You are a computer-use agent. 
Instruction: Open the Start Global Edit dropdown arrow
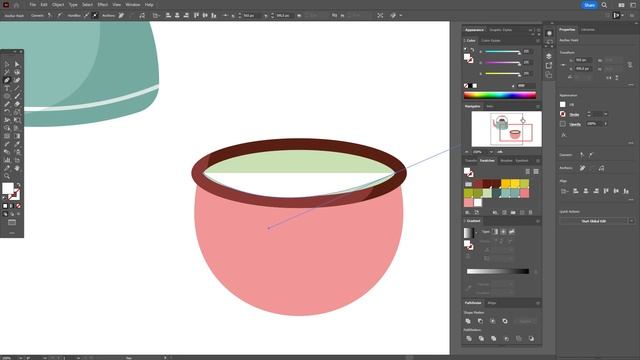(631, 221)
